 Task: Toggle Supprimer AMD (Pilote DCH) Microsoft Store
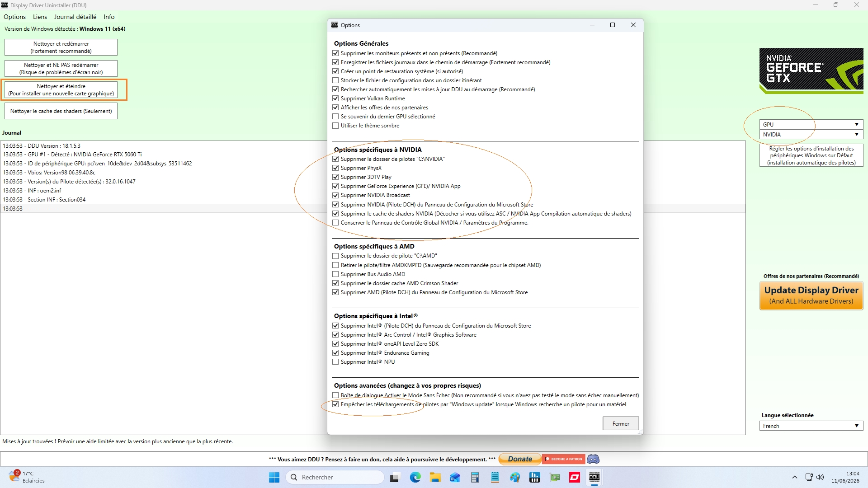click(335, 292)
